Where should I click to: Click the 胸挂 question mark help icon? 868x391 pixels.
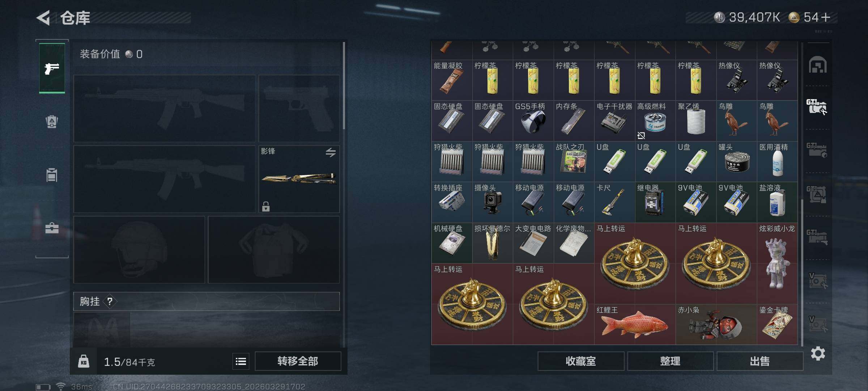click(110, 301)
